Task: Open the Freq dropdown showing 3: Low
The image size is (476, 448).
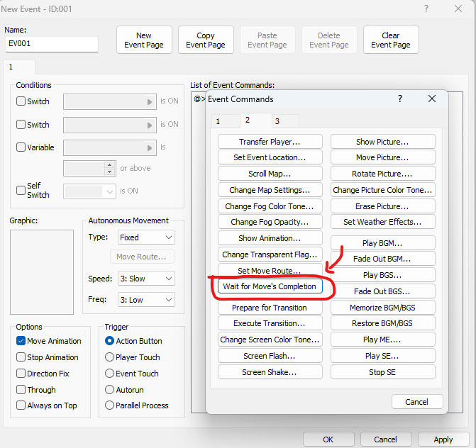Action: pos(146,300)
